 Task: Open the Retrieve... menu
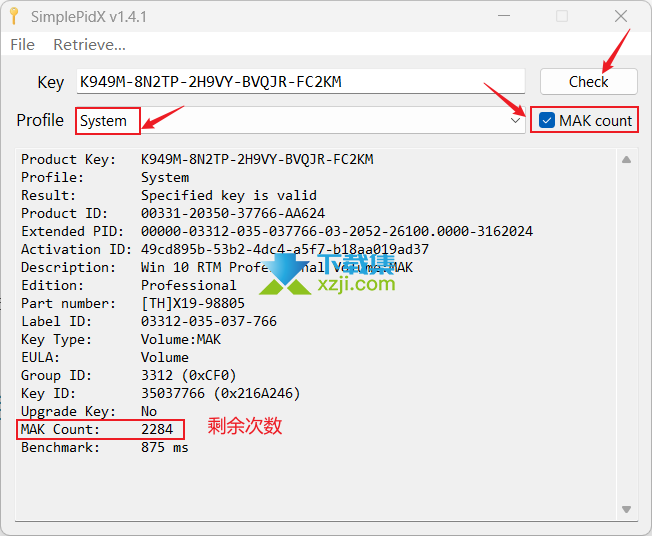89,44
